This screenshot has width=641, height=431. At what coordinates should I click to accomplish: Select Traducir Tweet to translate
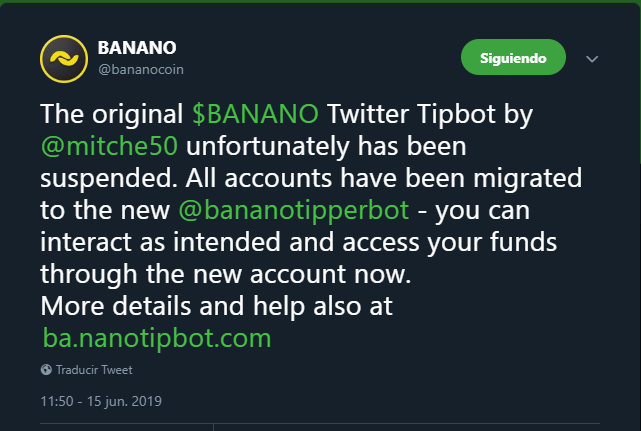[x=94, y=370]
